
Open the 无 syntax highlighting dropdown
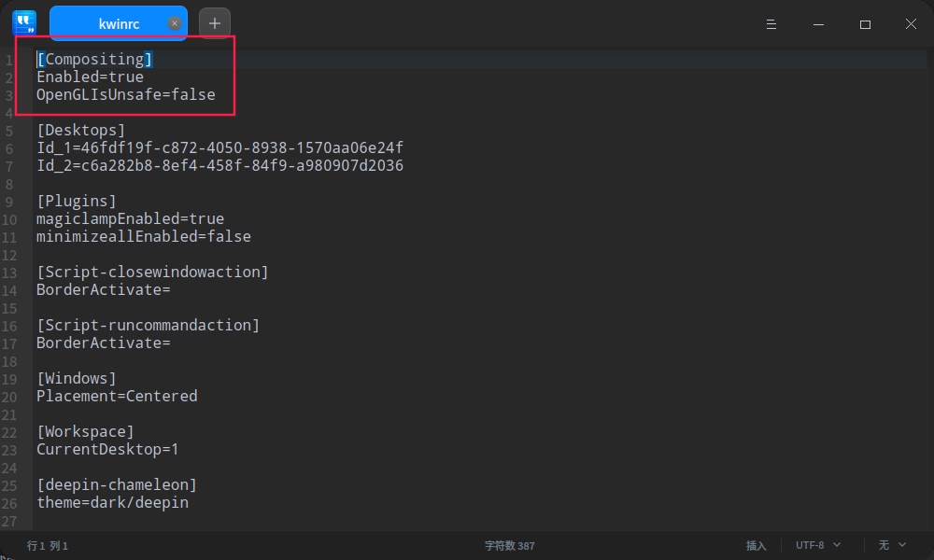(884, 545)
